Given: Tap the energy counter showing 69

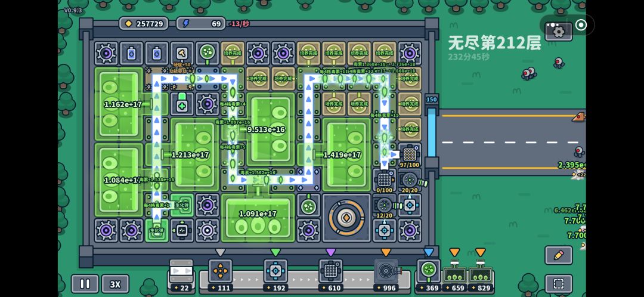Looking at the screenshot, I should point(201,23).
